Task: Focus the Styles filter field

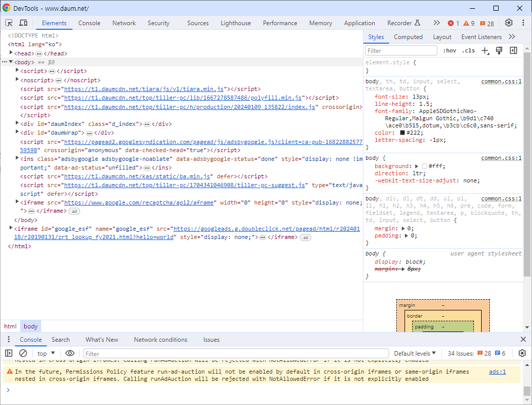Action: coord(401,50)
